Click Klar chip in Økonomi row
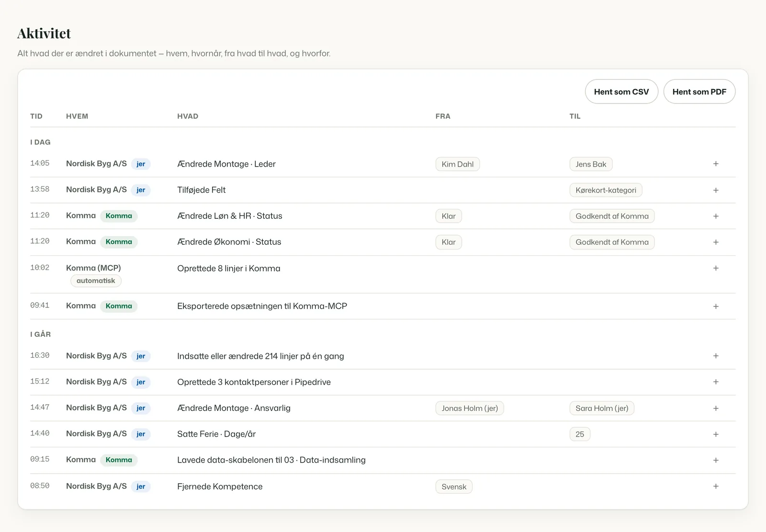Screen dimensions: 766x532 (x=449, y=242)
